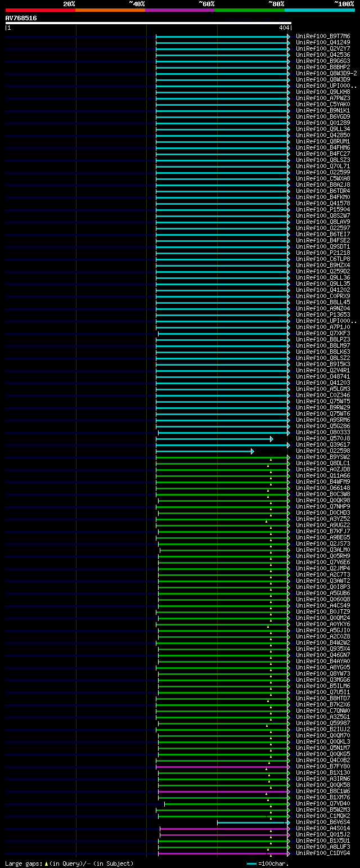Select hit label UniRef100_Q70L71
The width and height of the screenshot is (360, 868).
(x=323, y=166)
